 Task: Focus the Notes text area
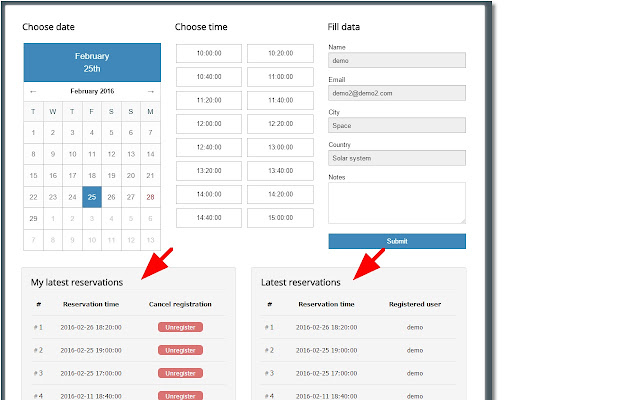click(397, 203)
